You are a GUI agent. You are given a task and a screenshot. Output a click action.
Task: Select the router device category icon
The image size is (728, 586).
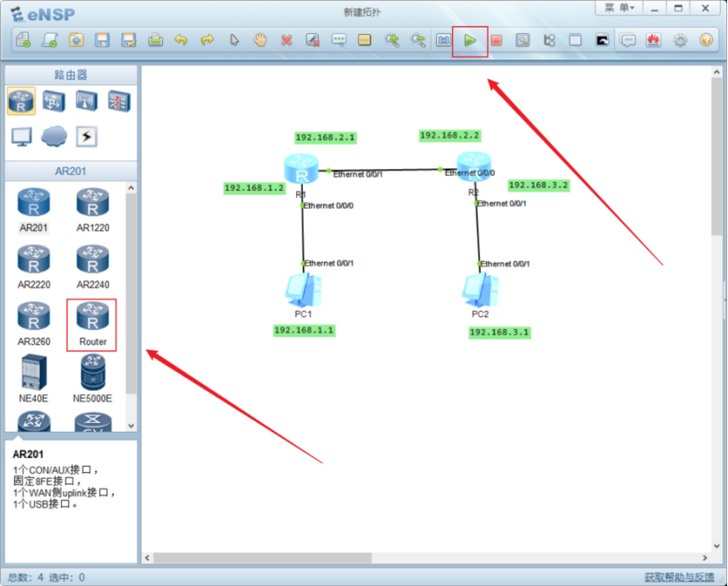[x=21, y=101]
